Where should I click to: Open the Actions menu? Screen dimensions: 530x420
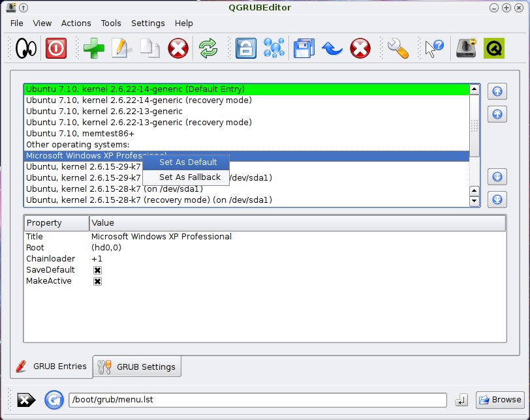(76, 23)
